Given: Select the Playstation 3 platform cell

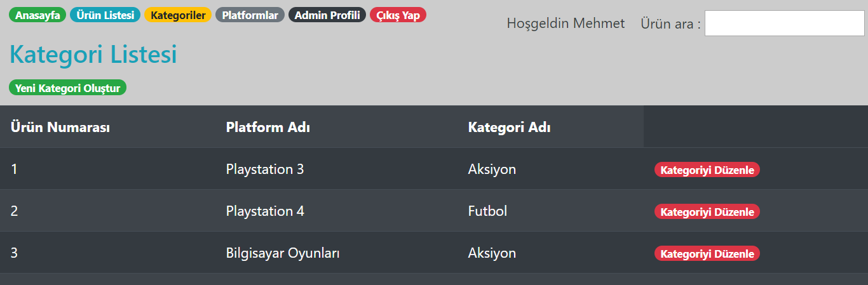Looking at the screenshot, I should click(x=265, y=169).
